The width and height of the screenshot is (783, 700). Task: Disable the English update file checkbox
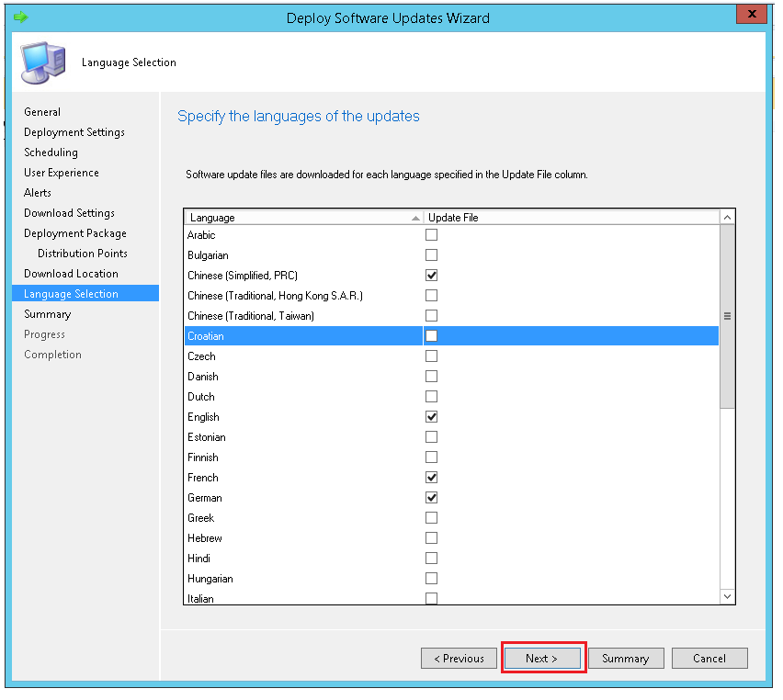pos(431,416)
